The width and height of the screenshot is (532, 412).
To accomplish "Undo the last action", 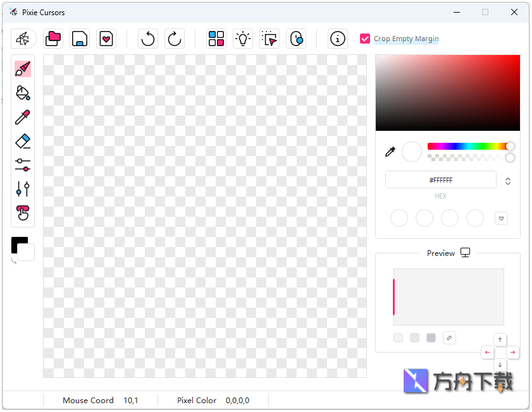I will point(148,39).
